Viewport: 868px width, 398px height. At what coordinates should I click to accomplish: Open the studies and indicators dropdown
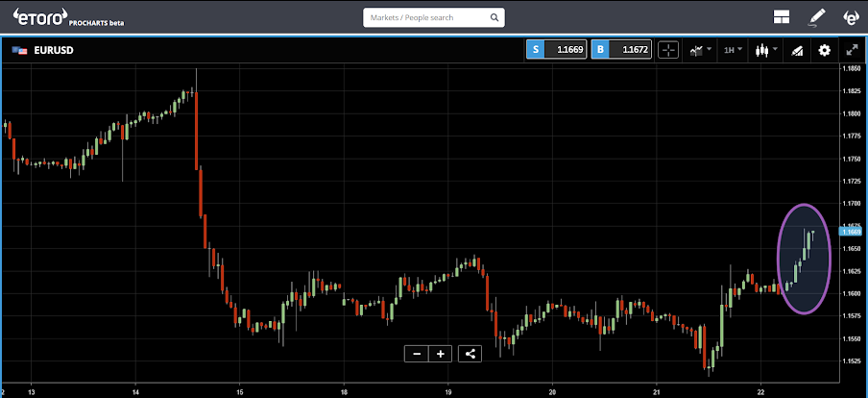click(700, 50)
